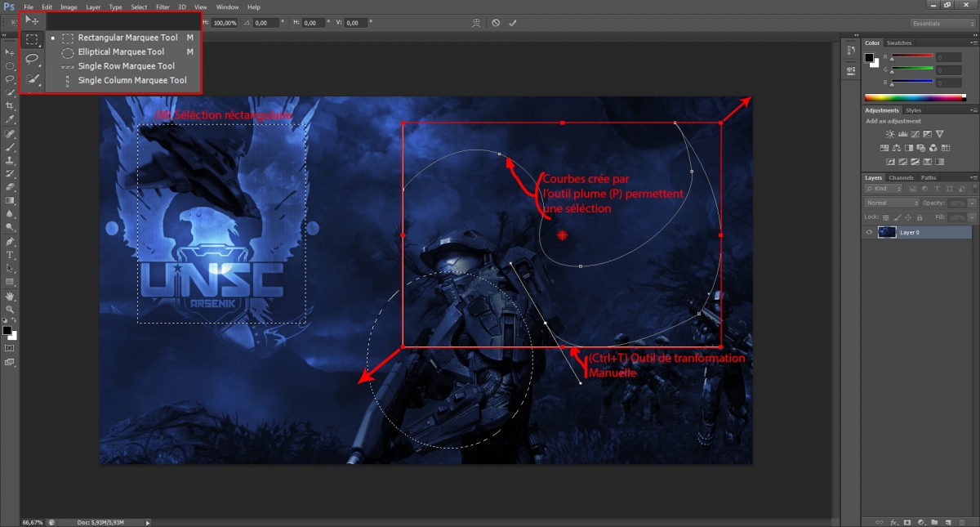Select the Hand tool
980x527 pixels.
click(10, 296)
